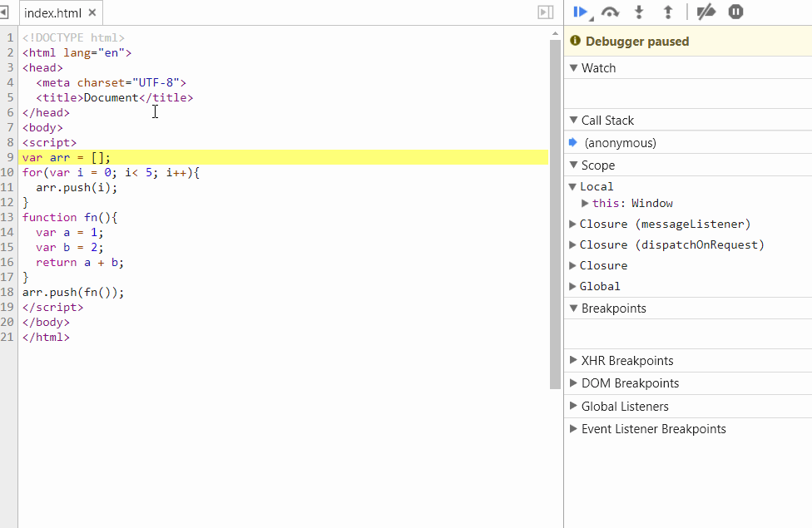Show the file navigator pane
Viewport: 812px width, 528px height.
[x=3, y=12]
